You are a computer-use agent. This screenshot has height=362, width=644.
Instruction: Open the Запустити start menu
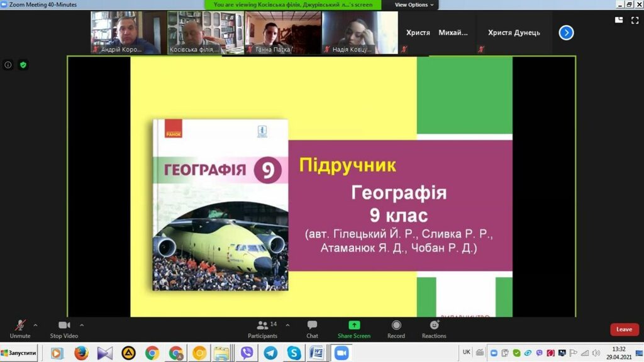(19, 353)
